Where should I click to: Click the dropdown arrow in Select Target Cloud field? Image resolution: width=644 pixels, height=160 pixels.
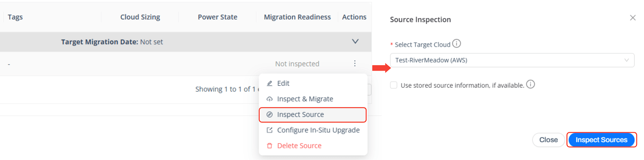(x=626, y=60)
